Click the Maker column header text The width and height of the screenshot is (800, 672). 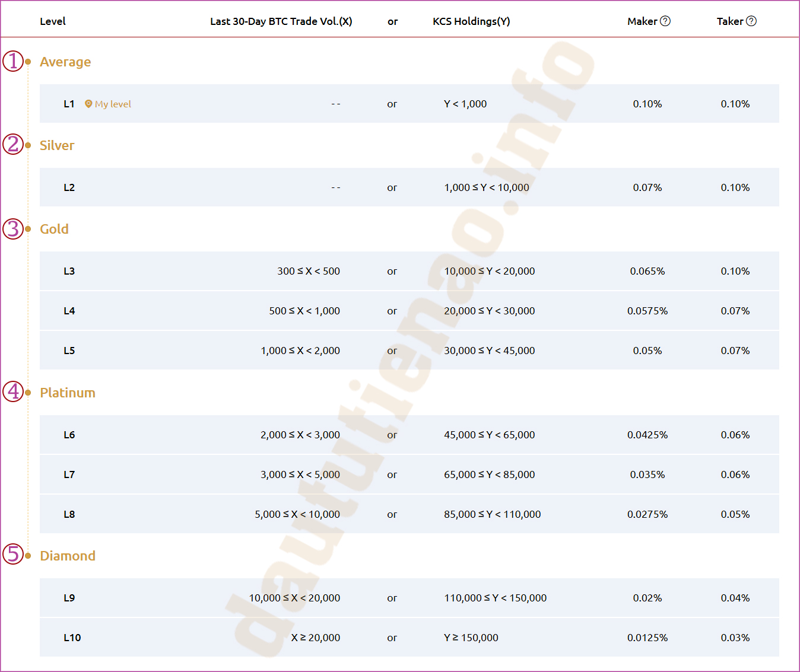tap(642, 21)
